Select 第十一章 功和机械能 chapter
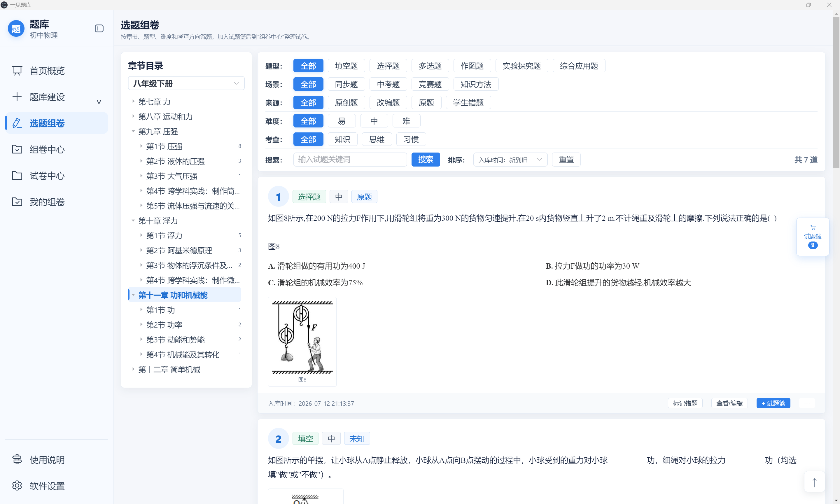Screen dimensions: 840x504 185,295
